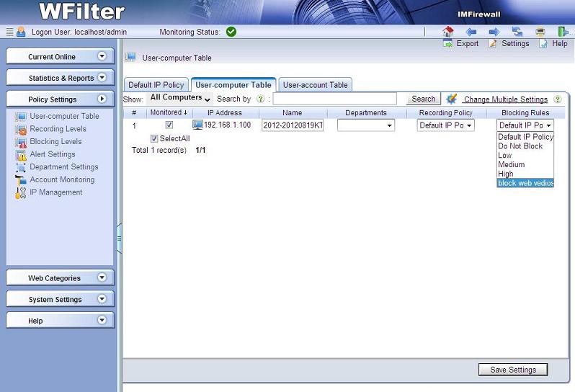
Task: Click the Settings pencil icon
Action: coord(494,44)
